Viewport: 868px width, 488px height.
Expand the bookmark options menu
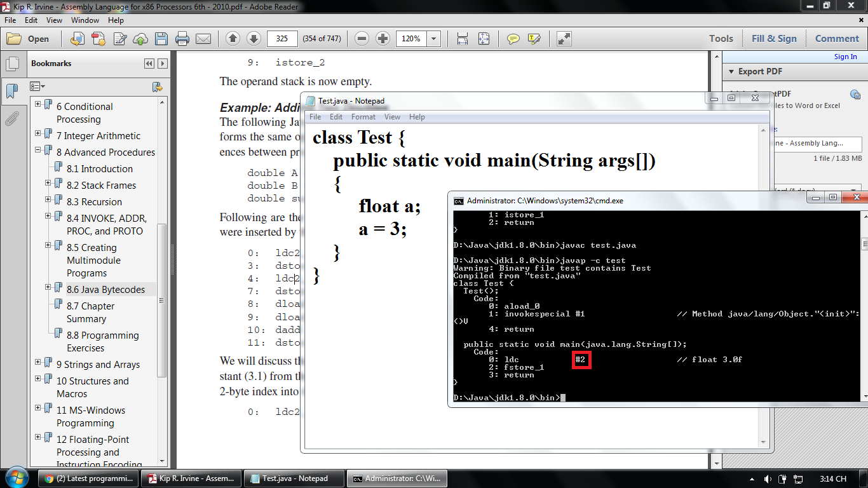(x=37, y=86)
